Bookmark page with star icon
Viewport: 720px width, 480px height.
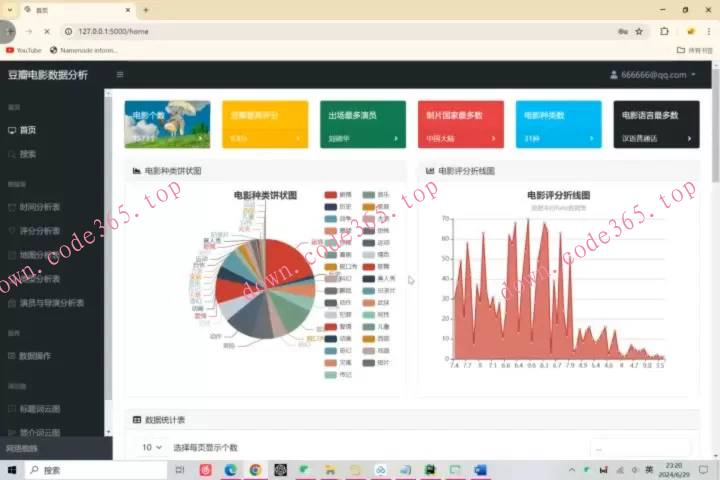tap(639, 31)
